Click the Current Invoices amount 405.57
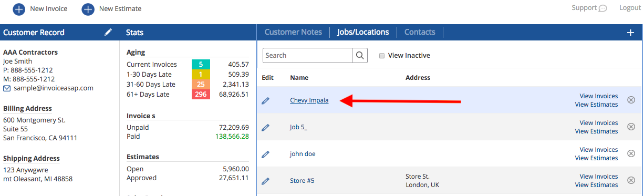Screen dimensions: 644x196 [x=238, y=64]
